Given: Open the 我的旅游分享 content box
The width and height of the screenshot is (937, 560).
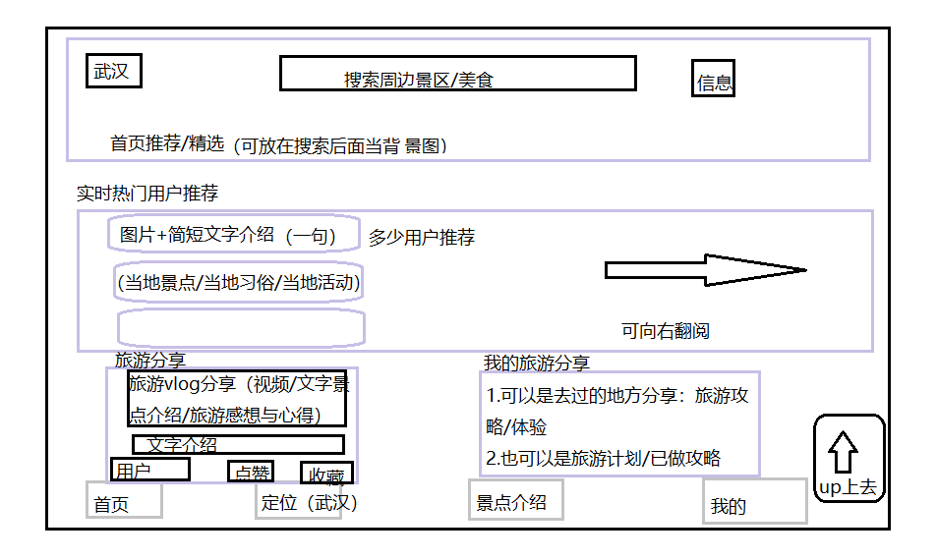Looking at the screenshot, I should tap(619, 424).
